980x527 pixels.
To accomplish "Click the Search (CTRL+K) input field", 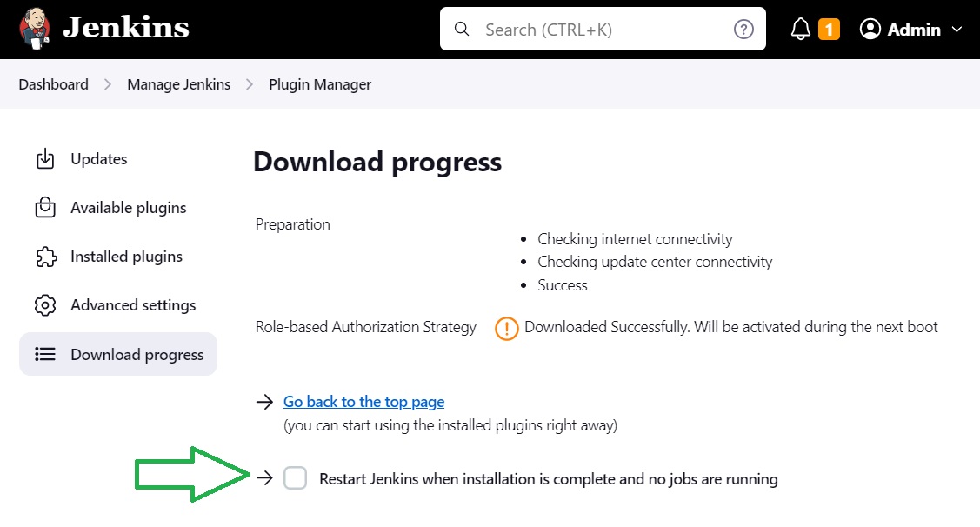I will click(600, 30).
